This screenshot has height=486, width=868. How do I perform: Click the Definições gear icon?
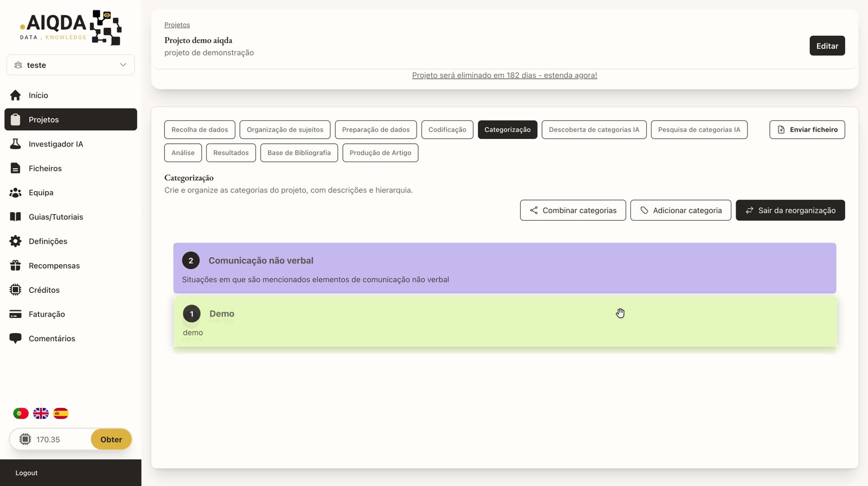click(x=15, y=241)
